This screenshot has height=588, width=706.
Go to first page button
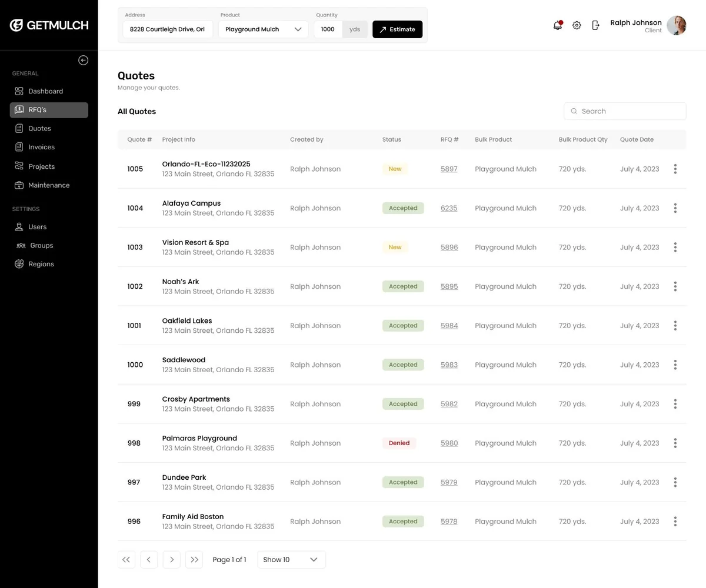126,560
